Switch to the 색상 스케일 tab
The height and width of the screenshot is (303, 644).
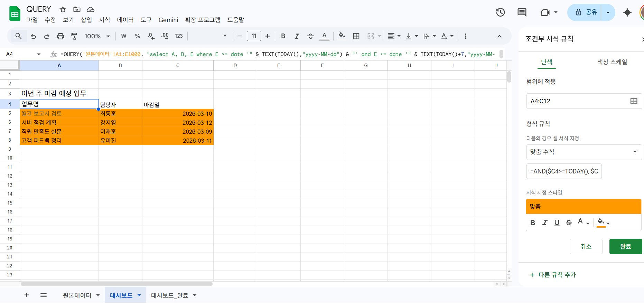click(x=612, y=62)
